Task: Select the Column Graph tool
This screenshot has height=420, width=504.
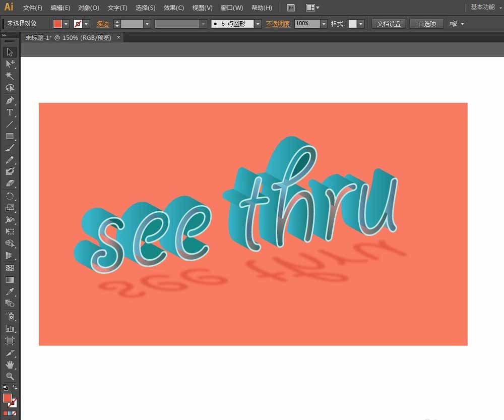Action: point(10,329)
